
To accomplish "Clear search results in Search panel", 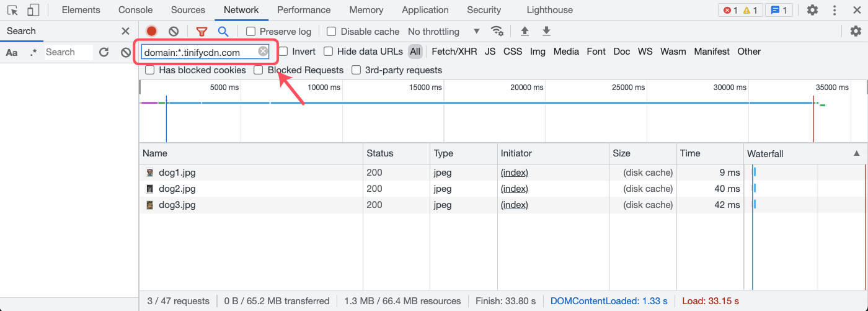I will click(x=126, y=52).
